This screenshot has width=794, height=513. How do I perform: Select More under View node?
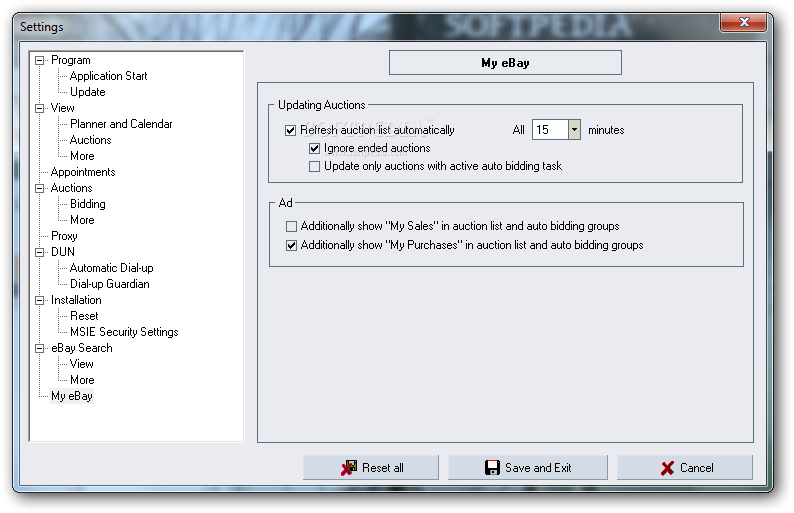[82, 156]
